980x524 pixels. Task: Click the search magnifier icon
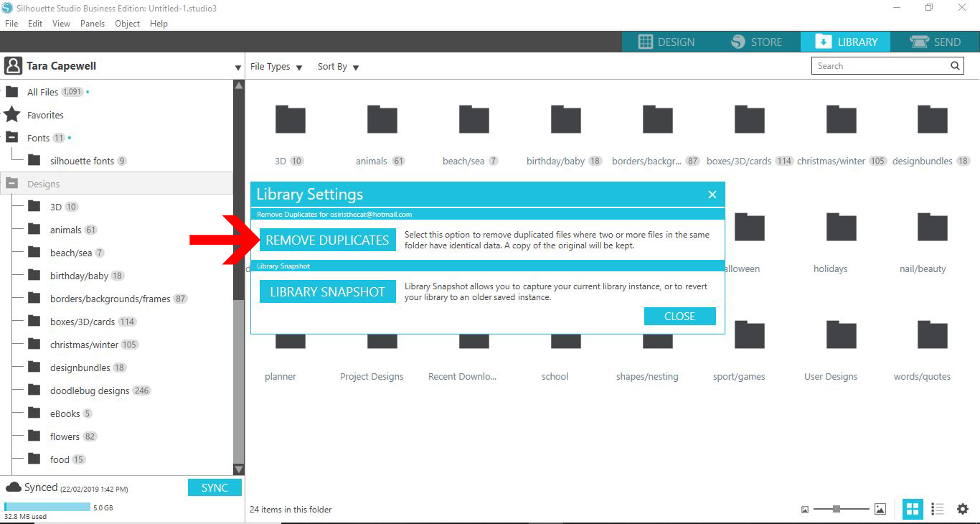955,66
